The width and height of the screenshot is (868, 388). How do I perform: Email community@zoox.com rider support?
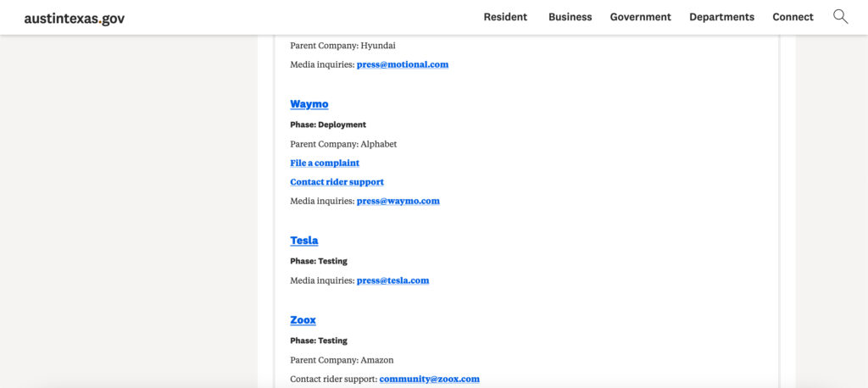tap(430, 380)
